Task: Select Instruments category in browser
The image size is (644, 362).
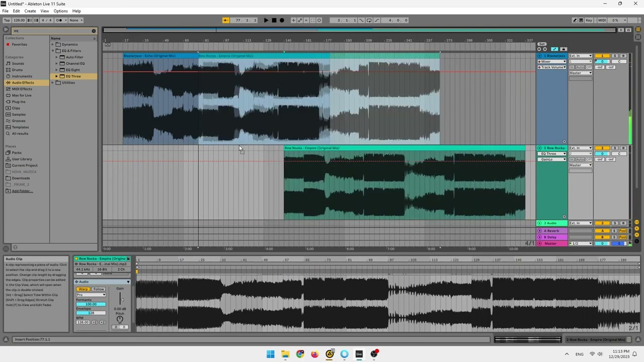Action: click(x=22, y=76)
